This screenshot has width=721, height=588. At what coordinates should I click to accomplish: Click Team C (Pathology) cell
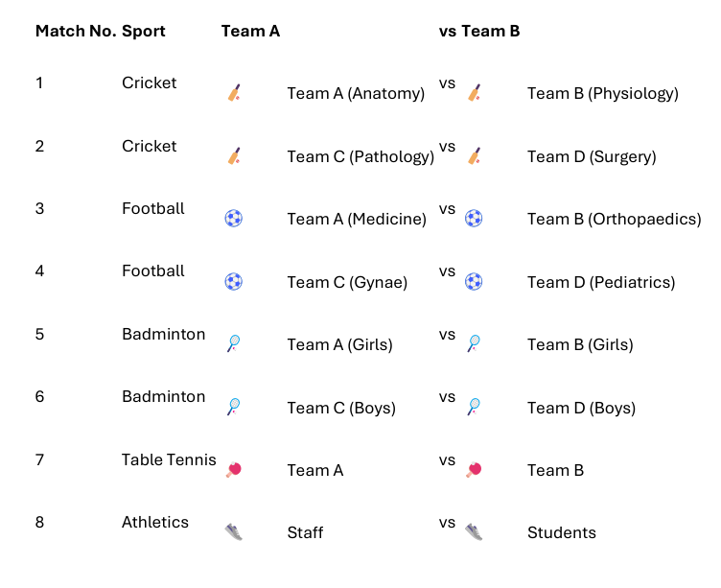pos(360,157)
